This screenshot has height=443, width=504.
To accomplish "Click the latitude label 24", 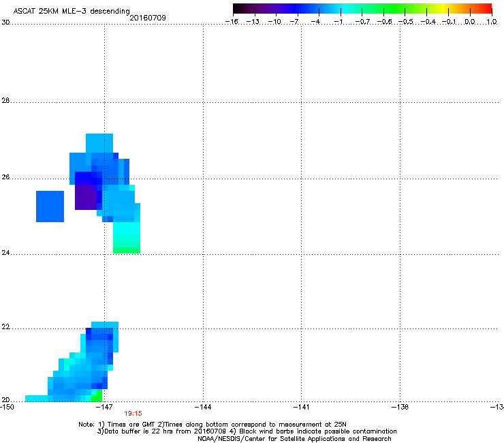I will 5,253.
